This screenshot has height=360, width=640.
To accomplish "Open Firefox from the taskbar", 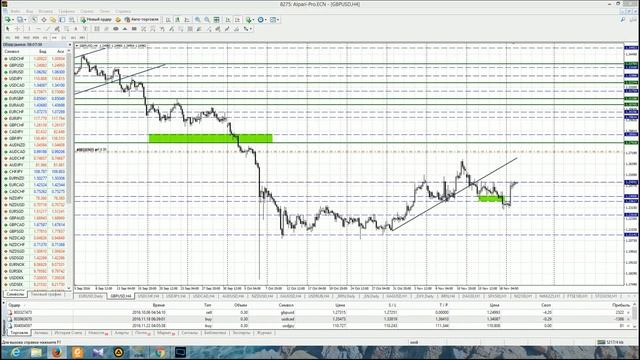I will pyautogui.click(x=56, y=352).
